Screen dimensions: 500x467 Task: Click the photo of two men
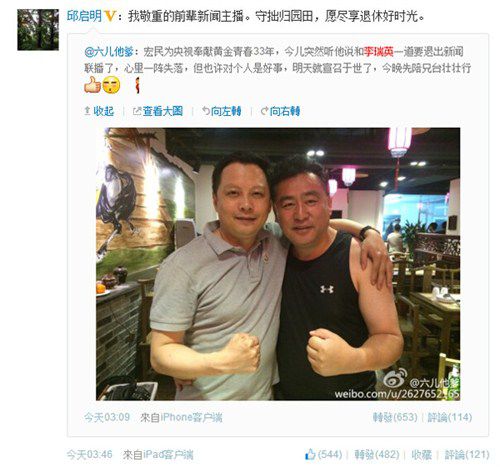(278, 264)
